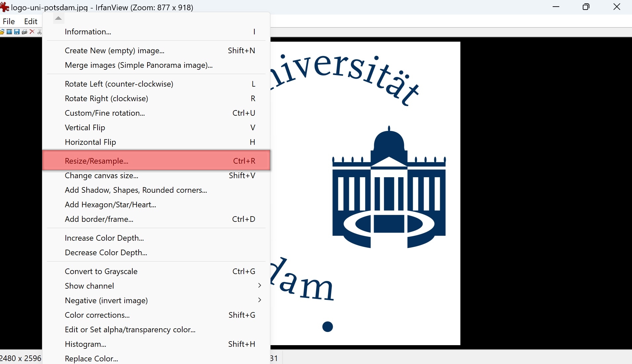
Task: Click the red Delete file icon
Action: [32, 32]
